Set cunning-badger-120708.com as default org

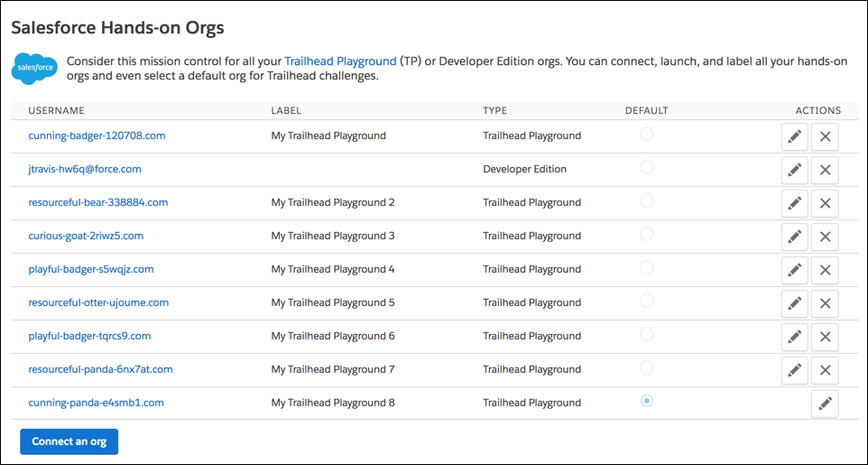(x=647, y=134)
